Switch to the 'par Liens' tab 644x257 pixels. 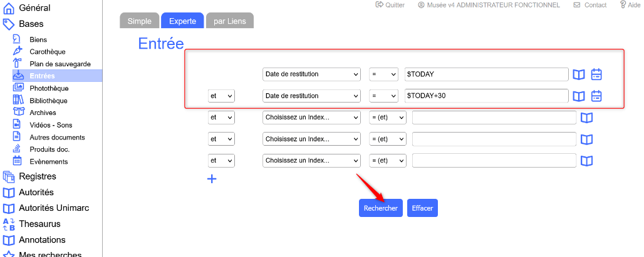tap(229, 21)
